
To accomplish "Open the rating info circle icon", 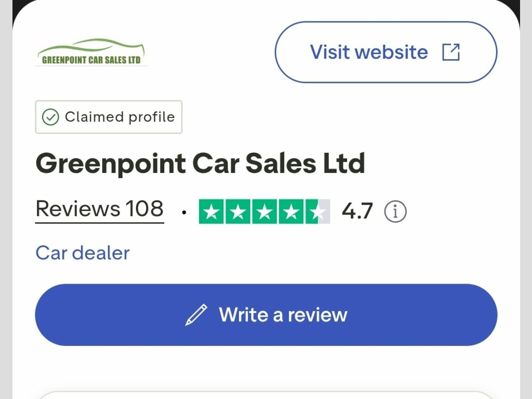I will [395, 211].
